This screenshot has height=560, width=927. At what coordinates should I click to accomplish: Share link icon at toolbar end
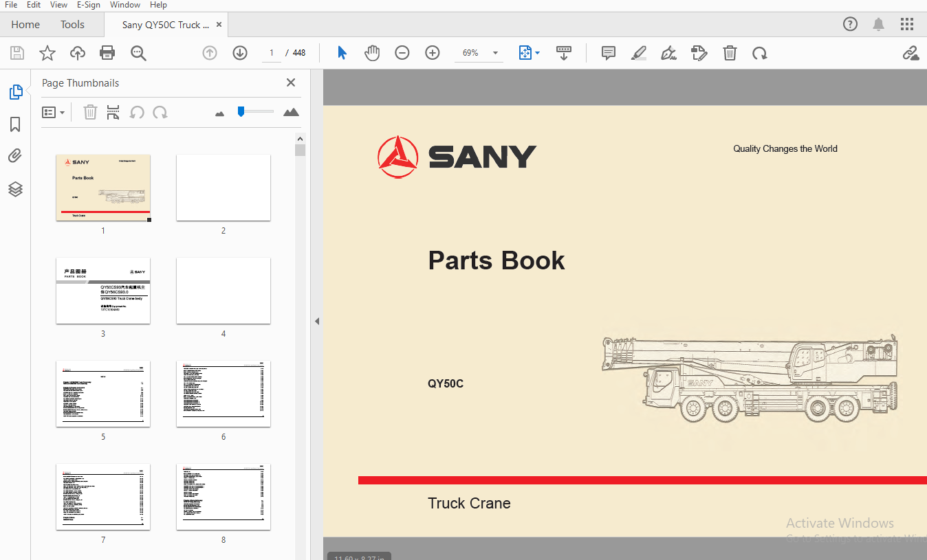910,53
